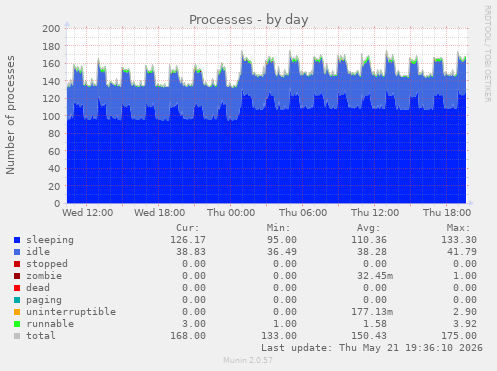The height and width of the screenshot is (371, 497).
Task: Click the runnable legend color swatch
Action: click(x=17, y=324)
